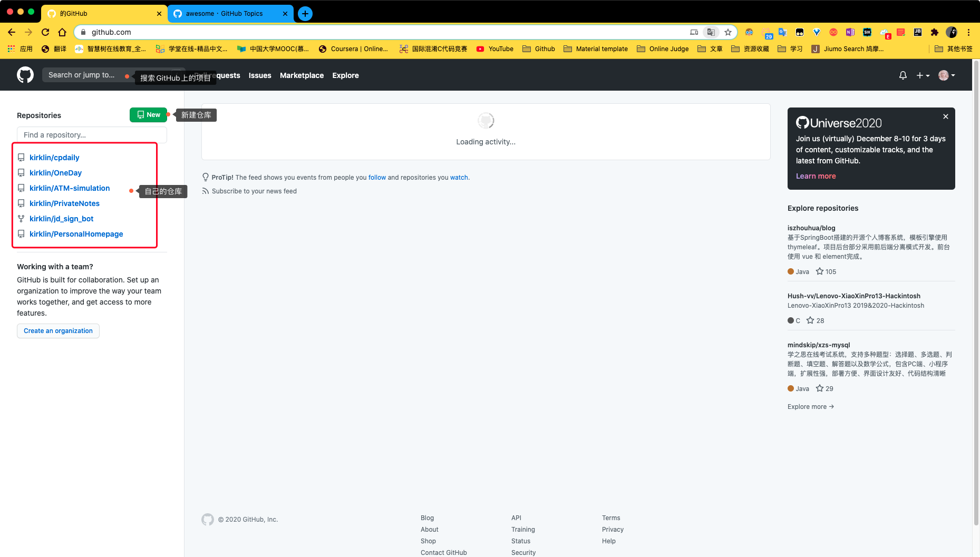Open the About footer link
Screen dimensions: 980x557
point(429,530)
